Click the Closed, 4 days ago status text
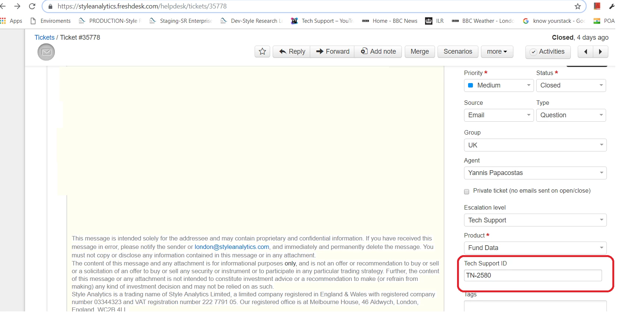Viewport: 644px width, 332px height. (580, 38)
